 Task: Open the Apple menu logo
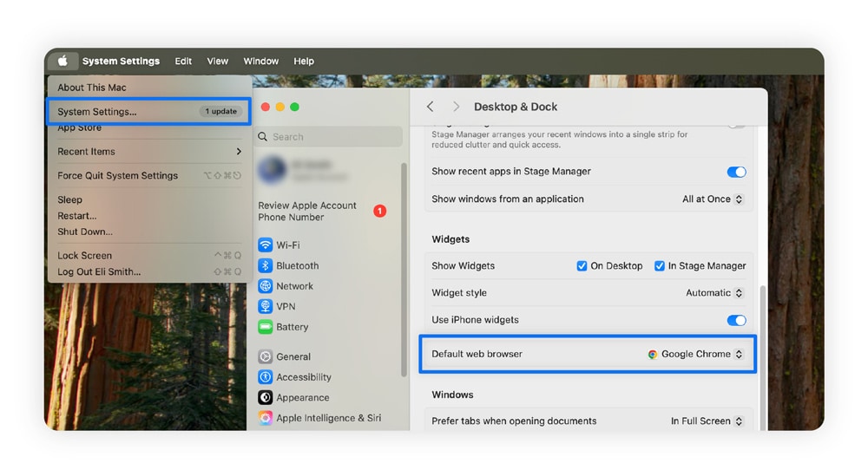[62, 62]
